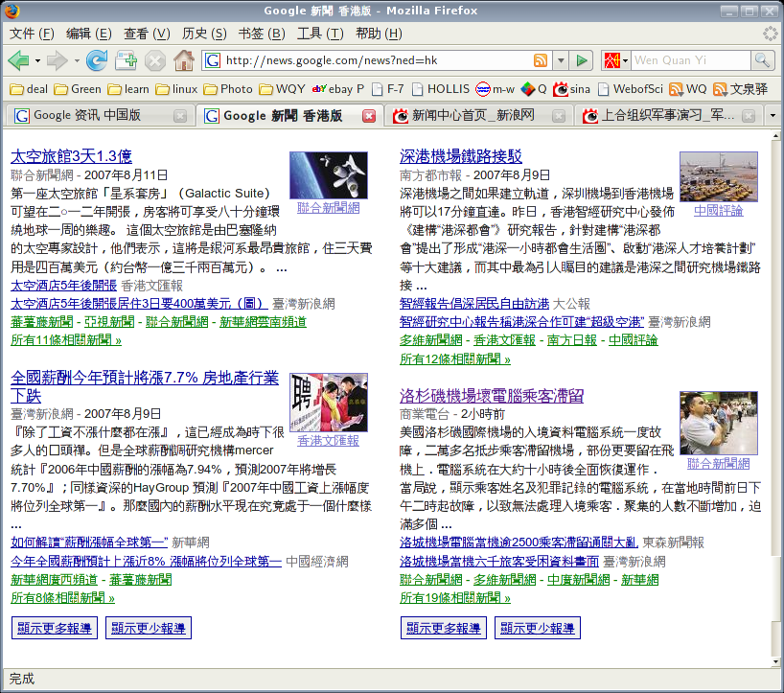Image resolution: width=784 pixels, height=693 pixels.
Task: Click 顯示更少報導 button in the right column
Action: tap(538, 628)
